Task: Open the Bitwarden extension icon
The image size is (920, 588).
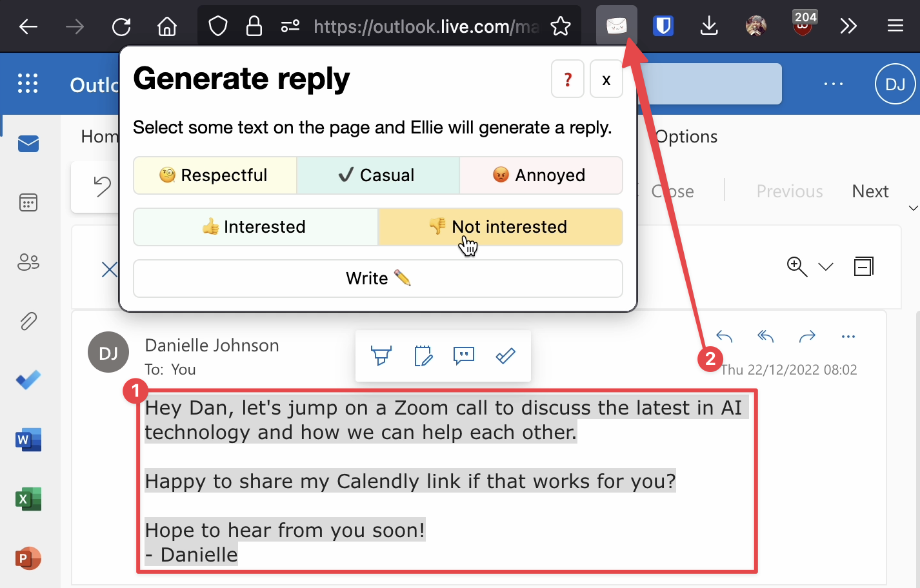Action: coord(663,26)
